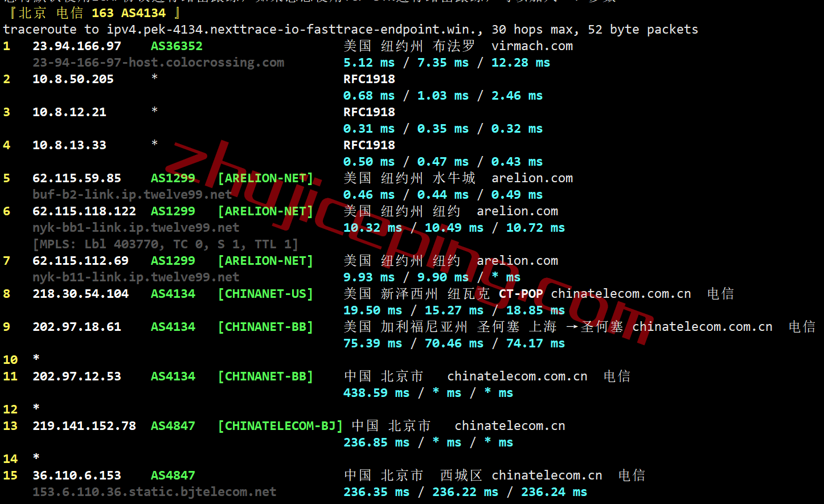Click IP address 62.115.59.85
Screen dimensions: 824x504
coord(77,178)
